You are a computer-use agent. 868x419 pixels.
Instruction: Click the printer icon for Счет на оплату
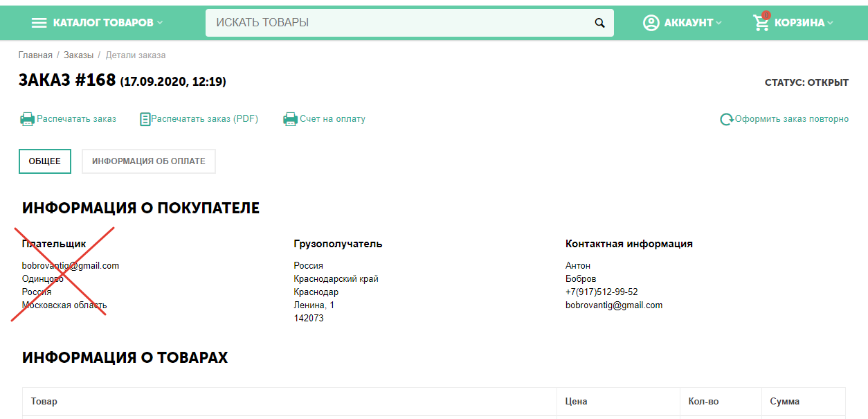[290, 119]
